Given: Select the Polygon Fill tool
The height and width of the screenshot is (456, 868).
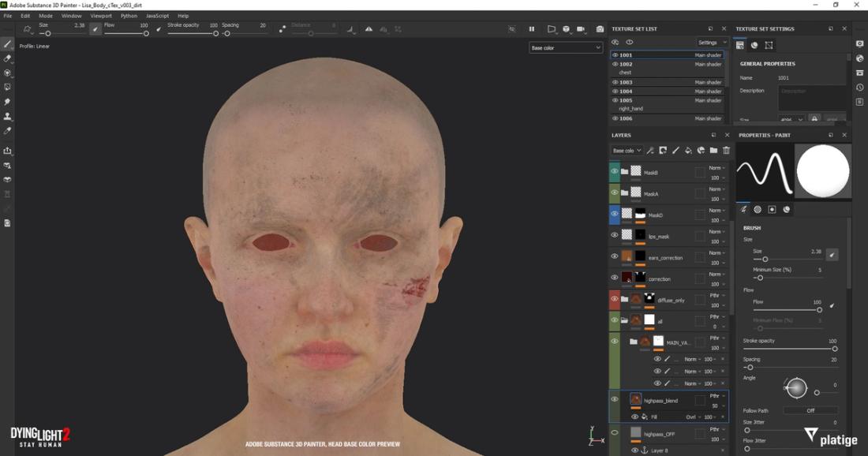Looking at the screenshot, I should [x=8, y=88].
